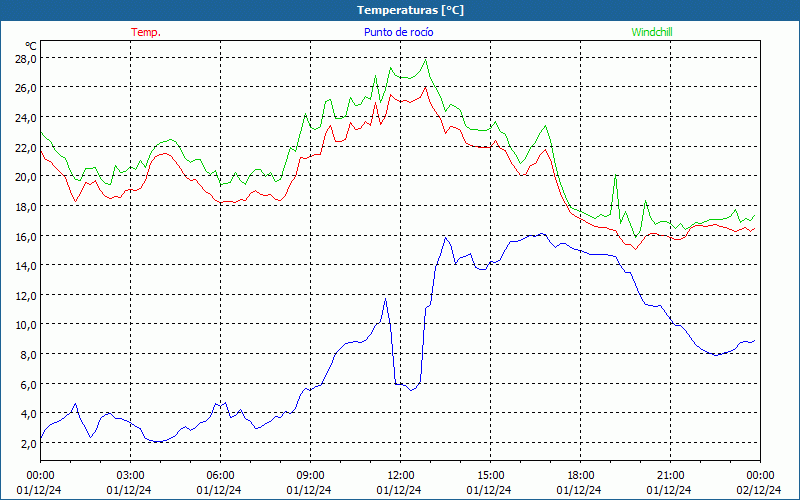
Task: Select the 8,0 y-axis value
Action: (x=27, y=354)
